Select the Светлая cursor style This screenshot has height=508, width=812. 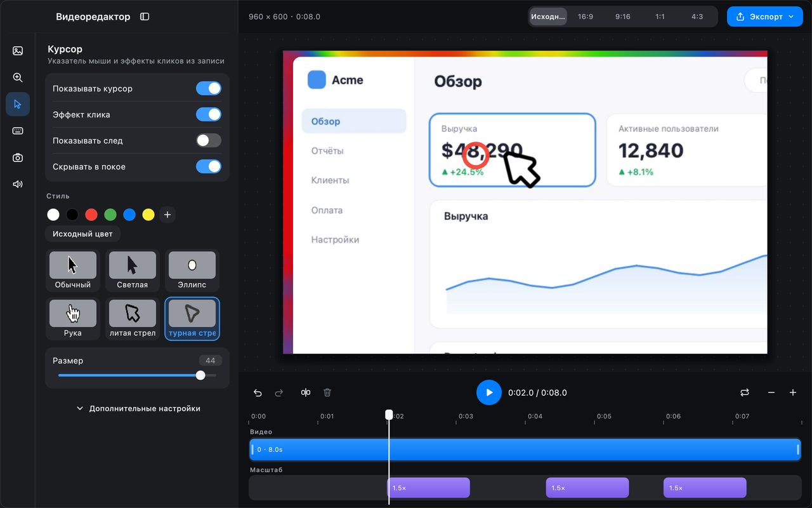[133, 271]
